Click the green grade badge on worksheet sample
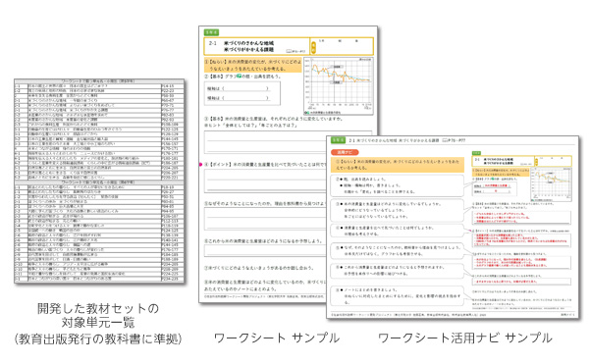Viewport: 589px width, 364px height. (x=211, y=32)
